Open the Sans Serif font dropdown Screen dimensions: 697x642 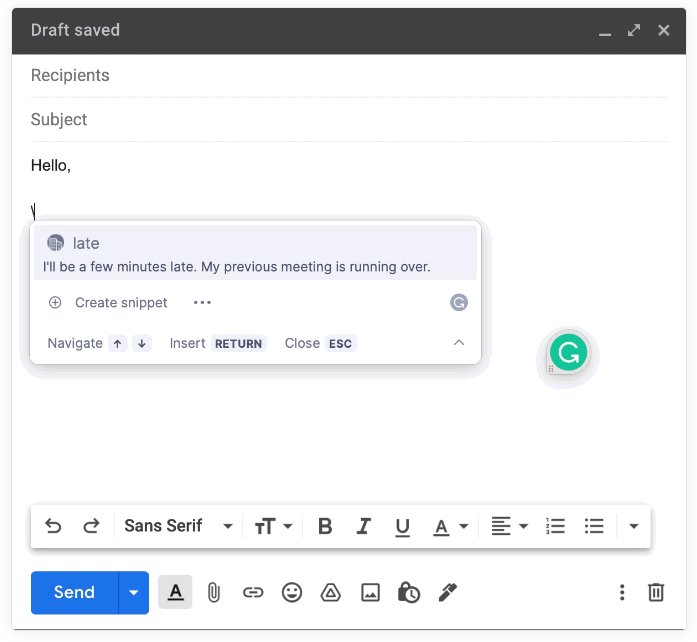point(178,526)
